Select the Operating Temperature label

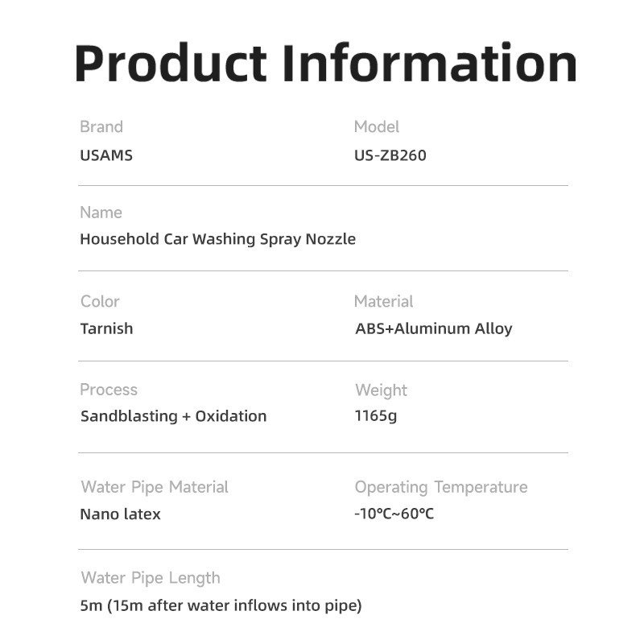(441, 488)
